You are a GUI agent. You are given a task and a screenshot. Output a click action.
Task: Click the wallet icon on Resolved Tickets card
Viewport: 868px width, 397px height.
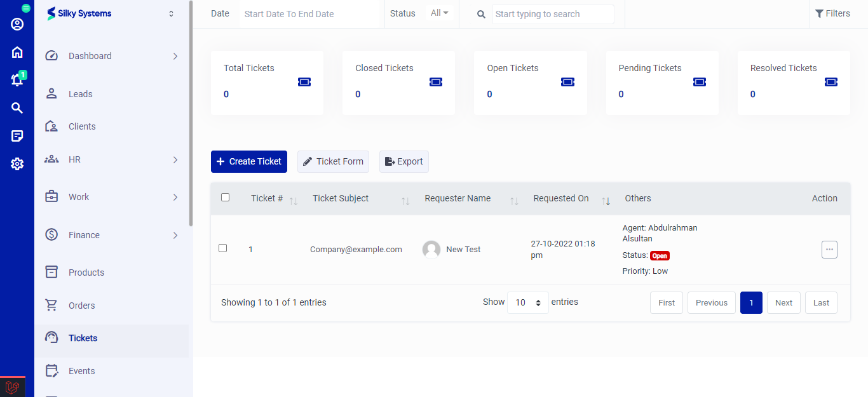coord(831,81)
